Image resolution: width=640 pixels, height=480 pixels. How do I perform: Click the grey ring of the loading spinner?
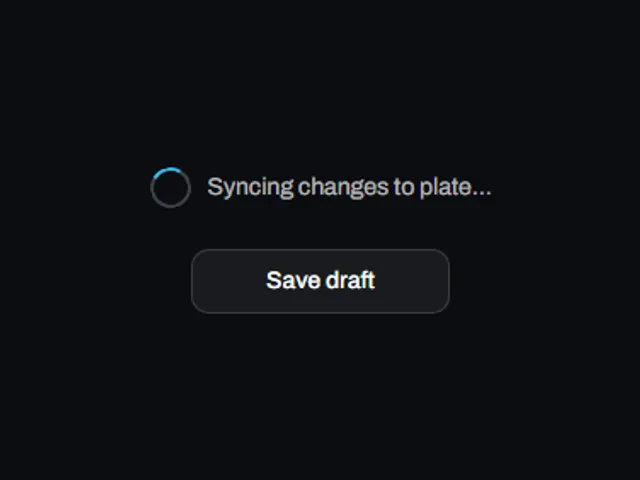pos(171,206)
